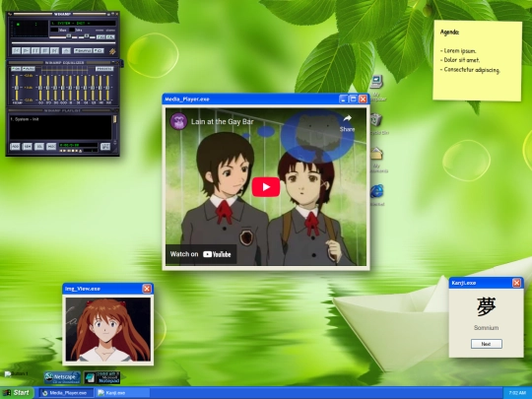
Task: Toggle Winamp repeat button
Action: [x=99, y=51]
